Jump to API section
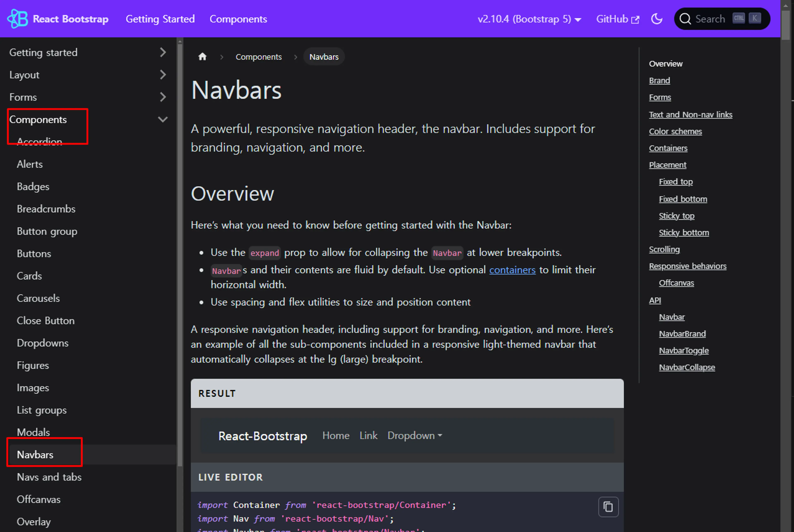The height and width of the screenshot is (532, 794). (655, 300)
